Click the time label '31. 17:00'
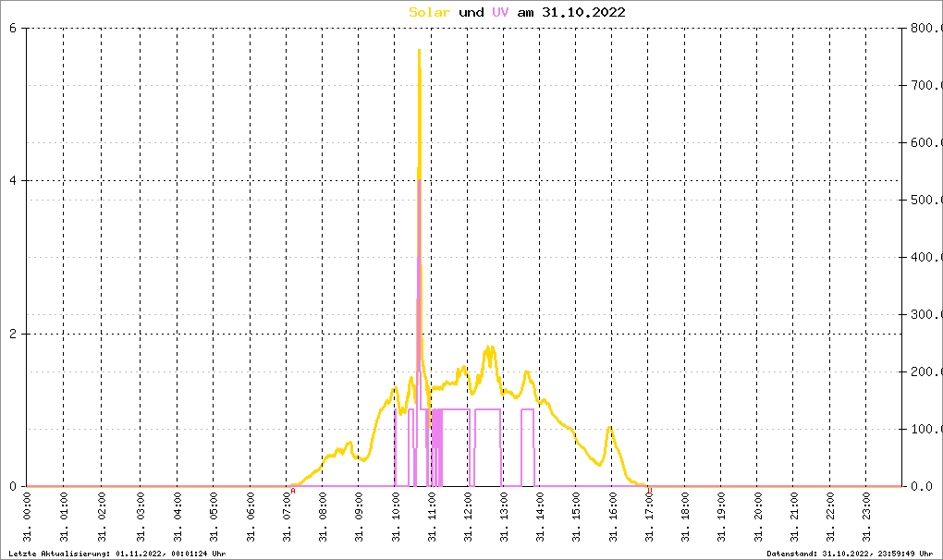 pyautogui.click(x=649, y=517)
